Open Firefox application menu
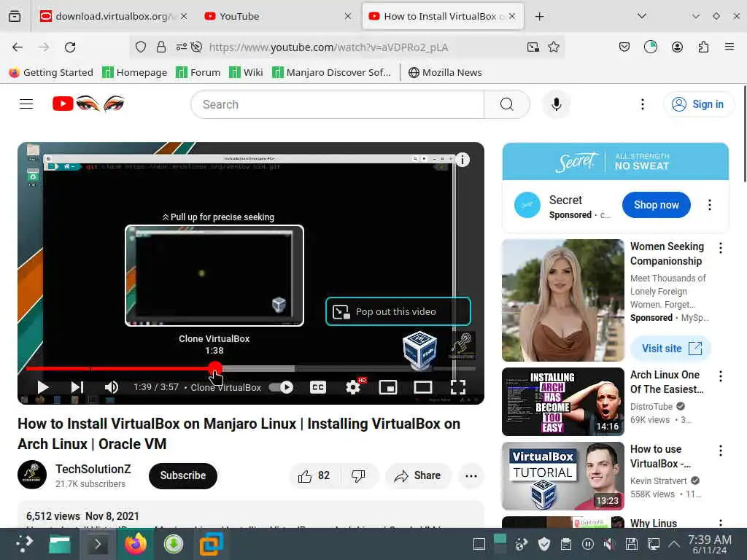This screenshot has width=747, height=560. (x=729, y=47)
